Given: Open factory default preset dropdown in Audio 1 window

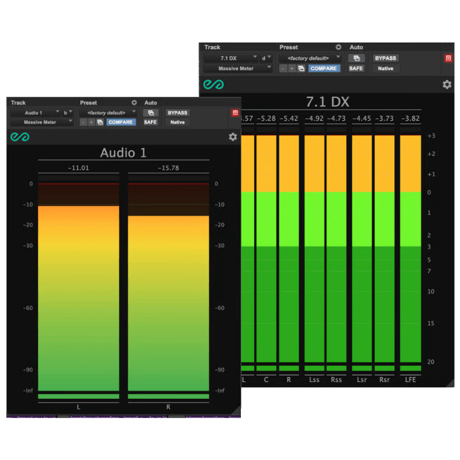Looking at the screenshot, I should click(108, 113).
